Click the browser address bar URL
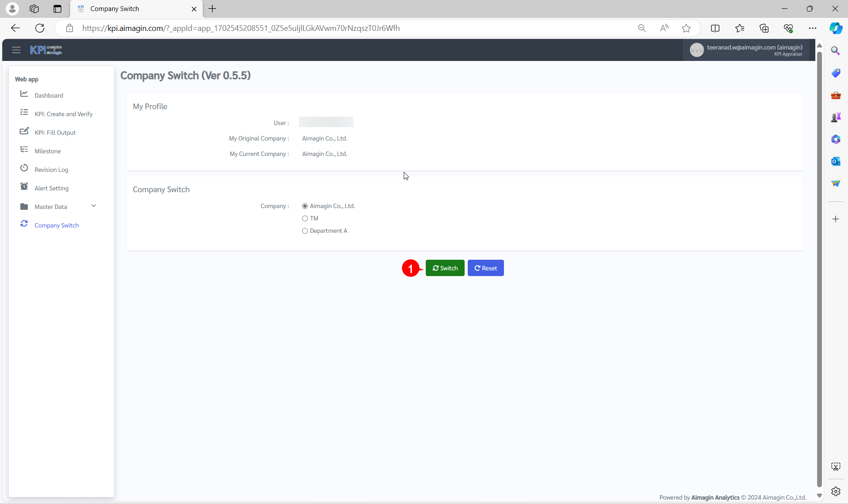This screenshot has height=504, width=848. click(241, 28)
